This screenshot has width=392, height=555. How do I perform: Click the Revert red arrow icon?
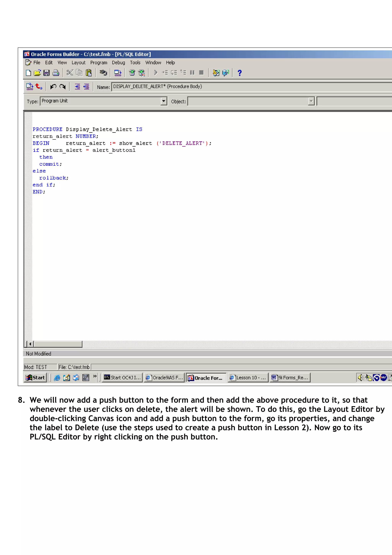(39, 87)
